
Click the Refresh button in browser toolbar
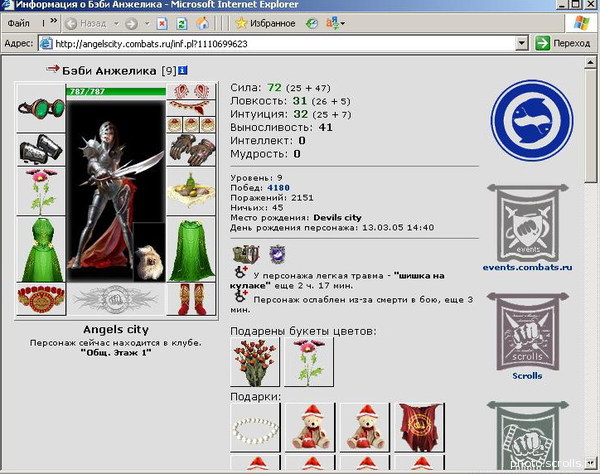(182, 24)
